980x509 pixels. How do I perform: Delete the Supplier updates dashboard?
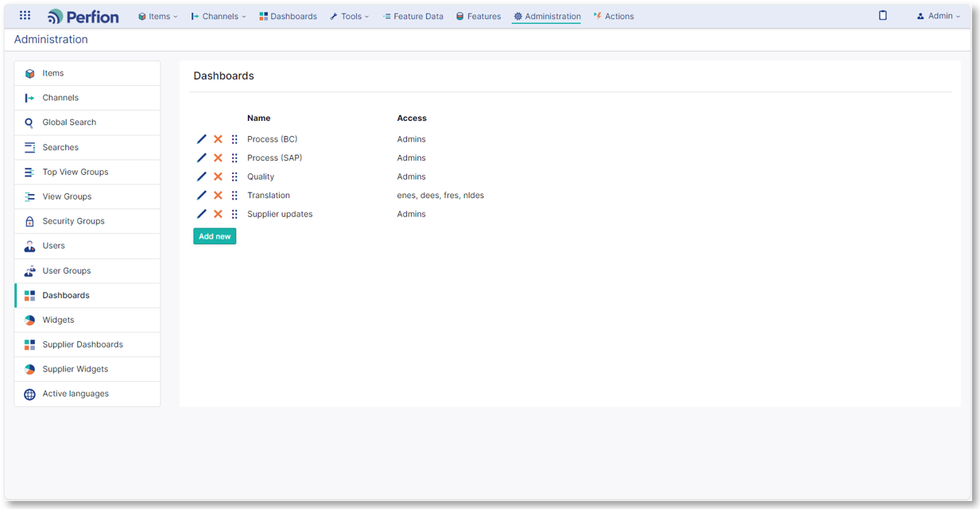tap(218, 214)
